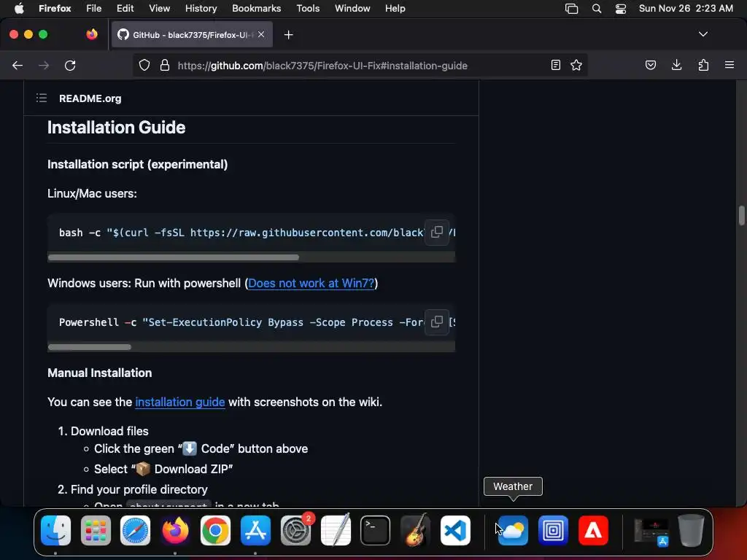Expand the list all tabs chevron
The image size is (747, 560).
pos(703,34)
